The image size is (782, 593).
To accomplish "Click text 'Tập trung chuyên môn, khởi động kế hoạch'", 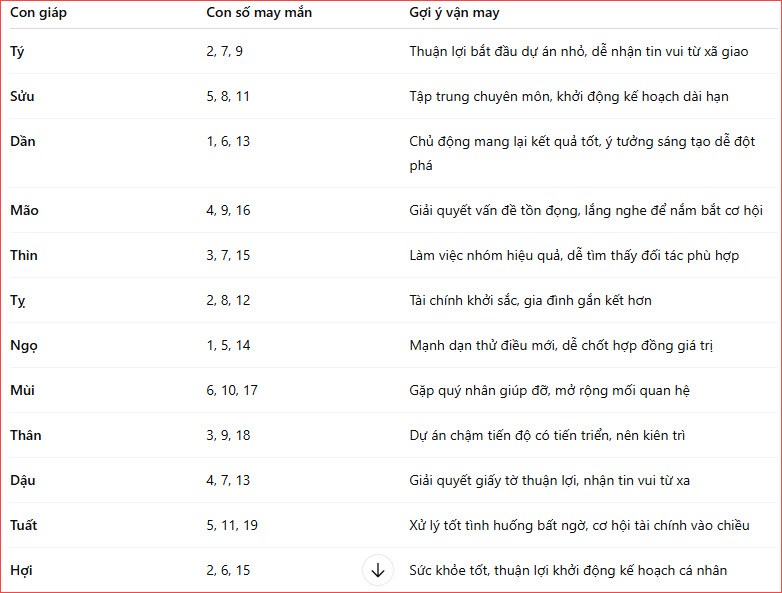I will [x=544, y=96].
